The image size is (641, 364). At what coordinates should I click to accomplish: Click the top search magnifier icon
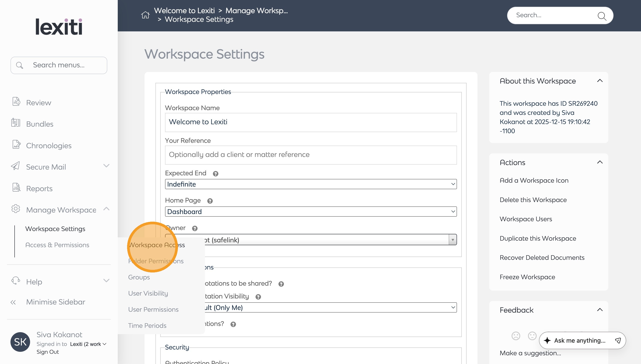tap(602, 16)
